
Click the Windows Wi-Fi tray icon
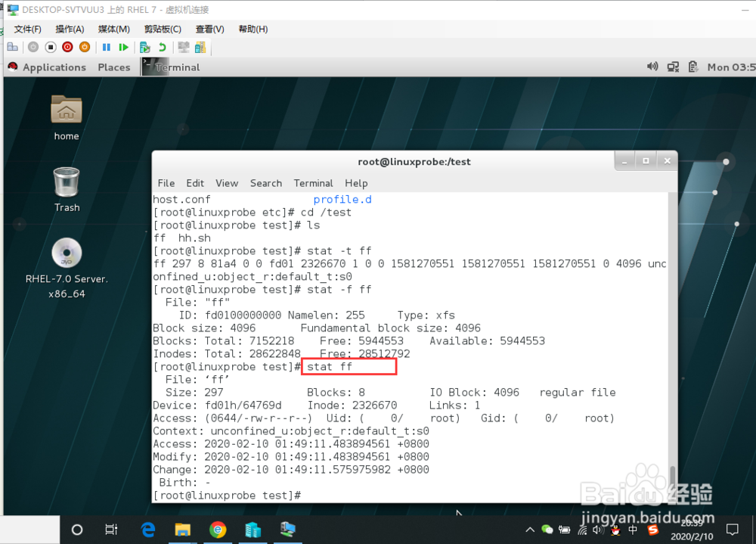click(582, 530)
